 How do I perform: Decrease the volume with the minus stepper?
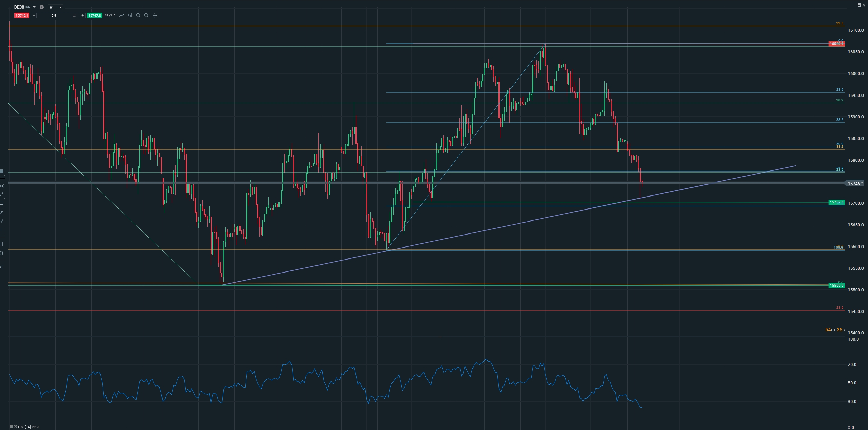click(x=34, y=15)
